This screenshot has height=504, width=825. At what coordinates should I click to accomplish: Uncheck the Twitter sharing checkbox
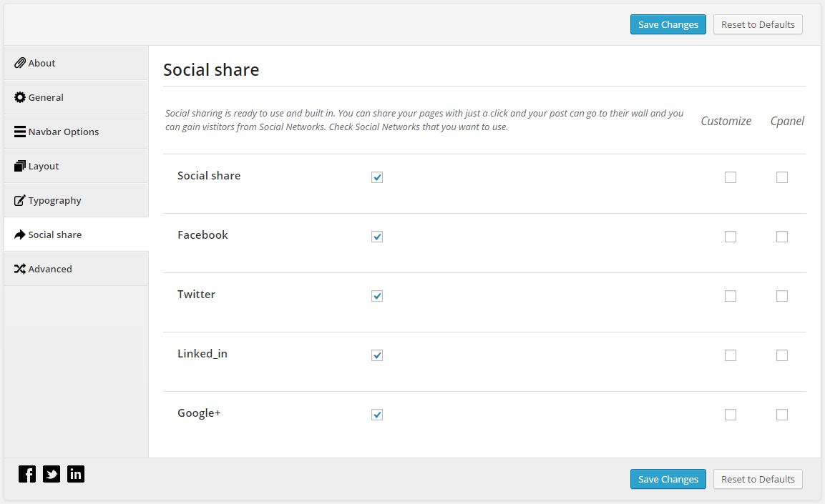tap(377, 296)
